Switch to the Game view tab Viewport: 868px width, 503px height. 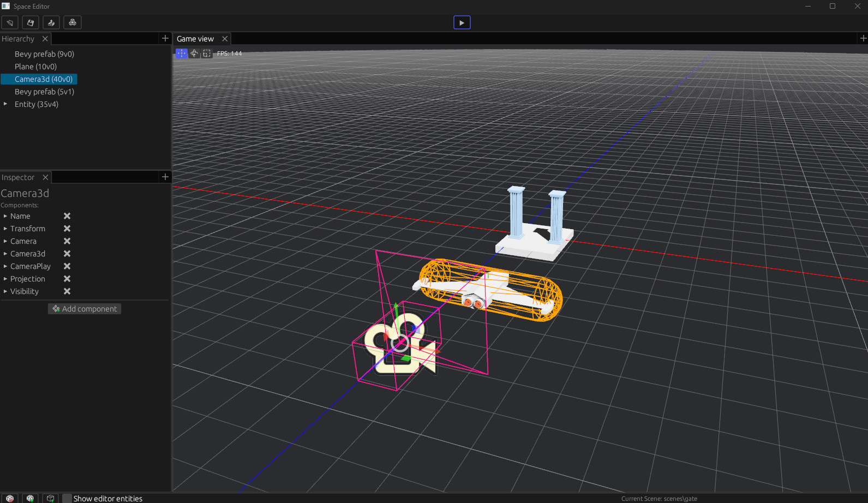tap(195, 39)
